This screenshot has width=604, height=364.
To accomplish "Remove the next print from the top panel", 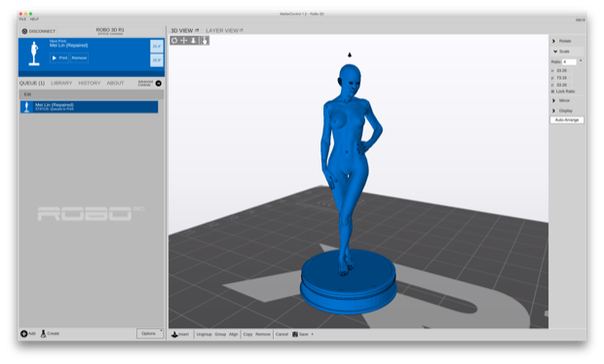I will pos(79,57).
